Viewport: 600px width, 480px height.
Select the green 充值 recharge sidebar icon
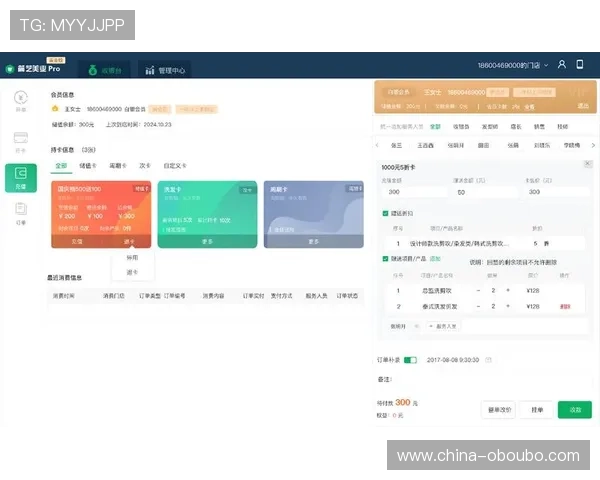click(21, 178)
